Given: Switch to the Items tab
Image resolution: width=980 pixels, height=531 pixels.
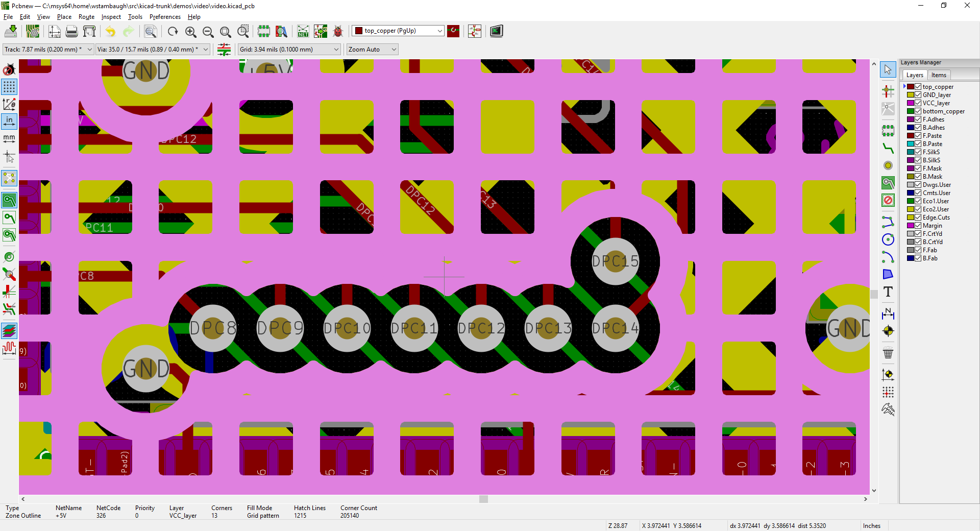Looking at the screenshot, I should (x=939, y=75).
